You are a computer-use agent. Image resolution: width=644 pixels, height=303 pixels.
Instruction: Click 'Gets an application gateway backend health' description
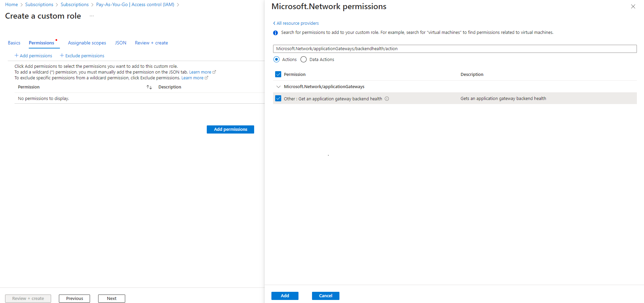(503, 98)
